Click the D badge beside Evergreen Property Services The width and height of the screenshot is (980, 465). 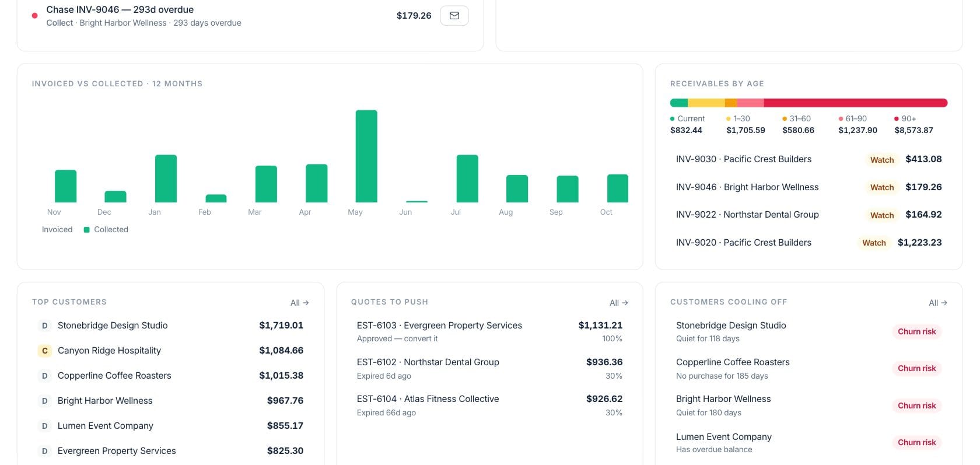[x=44, y=451]
